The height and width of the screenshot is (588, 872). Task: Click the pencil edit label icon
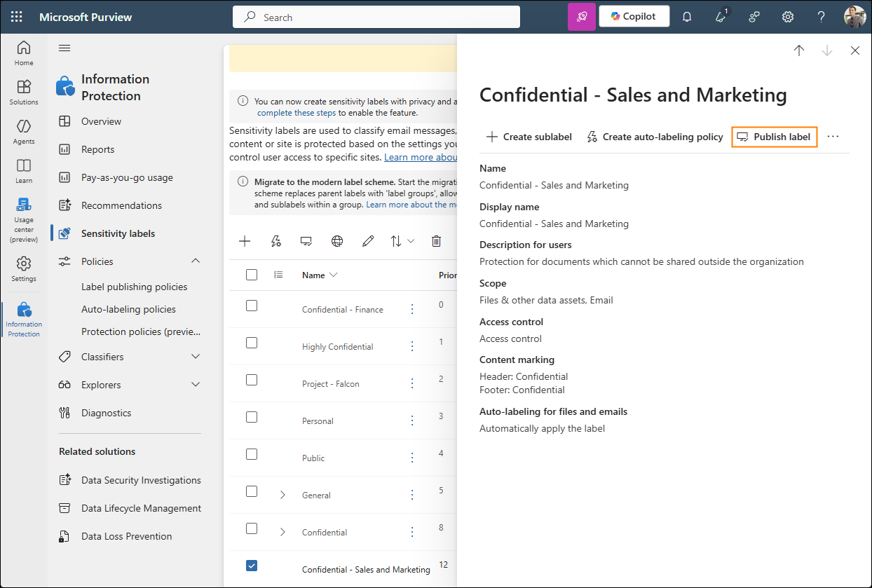(368, 241)
